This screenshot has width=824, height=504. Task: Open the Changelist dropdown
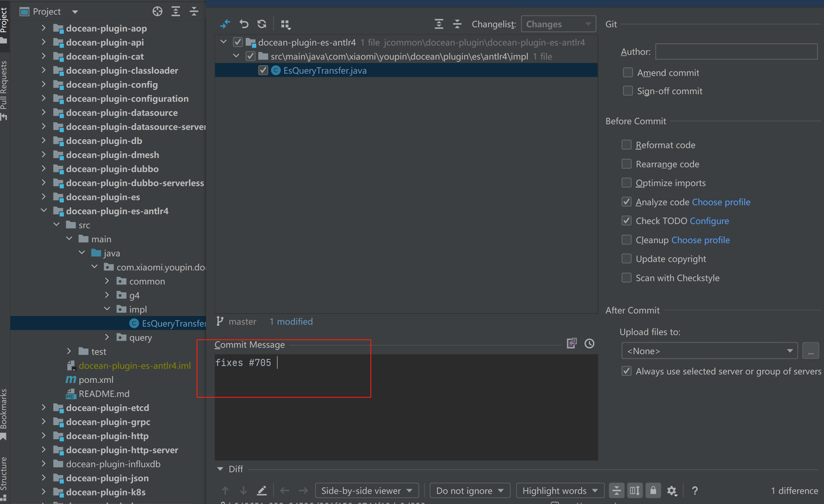point(558,24)
